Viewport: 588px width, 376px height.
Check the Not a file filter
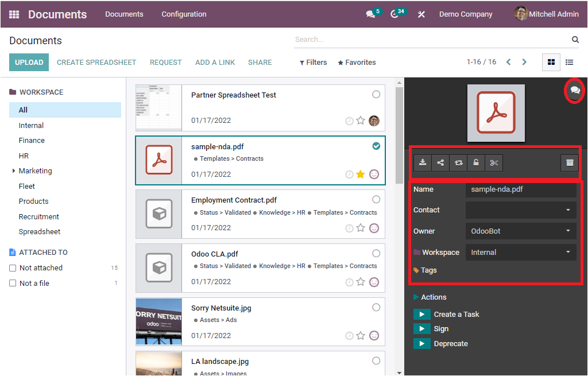(13, 284)
